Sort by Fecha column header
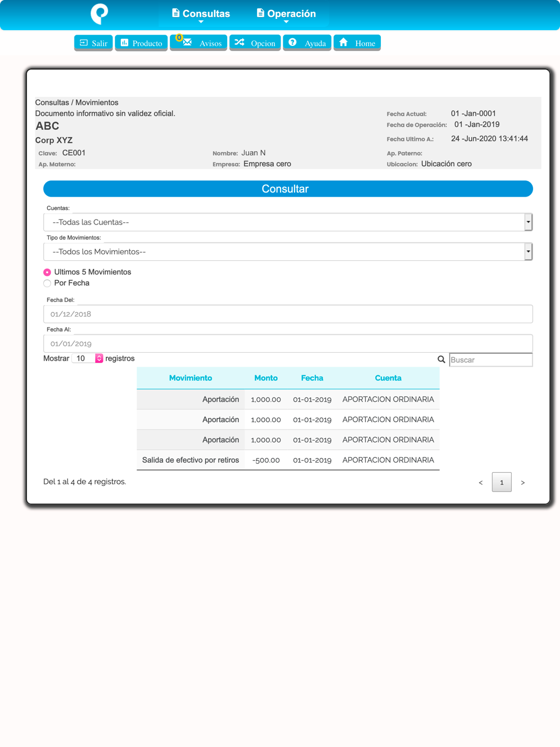The width and height of the screenshot is (560, 747). [x=312, y=378]
